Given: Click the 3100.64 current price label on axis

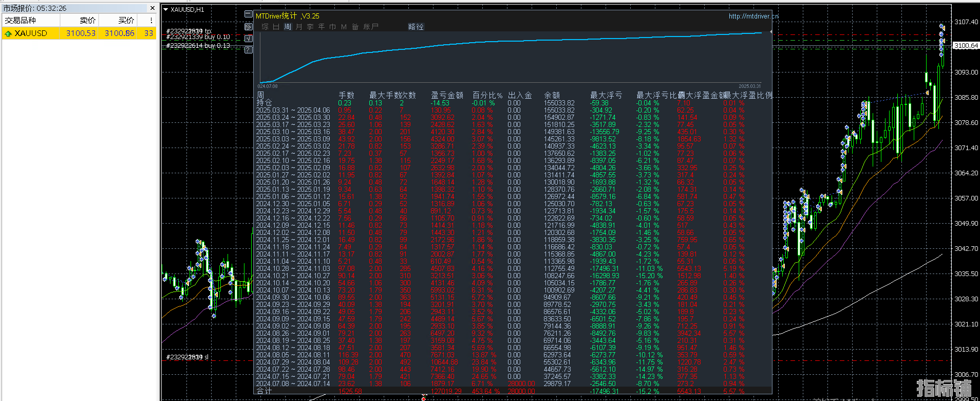Looking at the screenshot, I should point(966,46).
